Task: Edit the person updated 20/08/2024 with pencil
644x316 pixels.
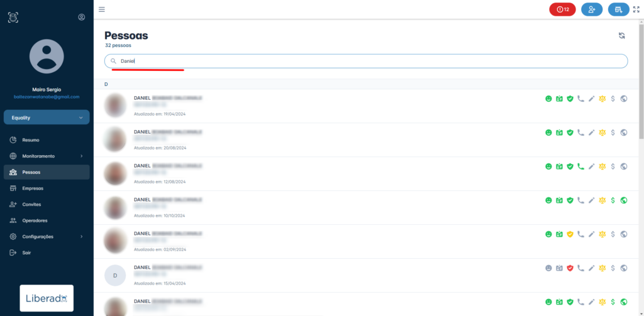Action: point(591,133)
